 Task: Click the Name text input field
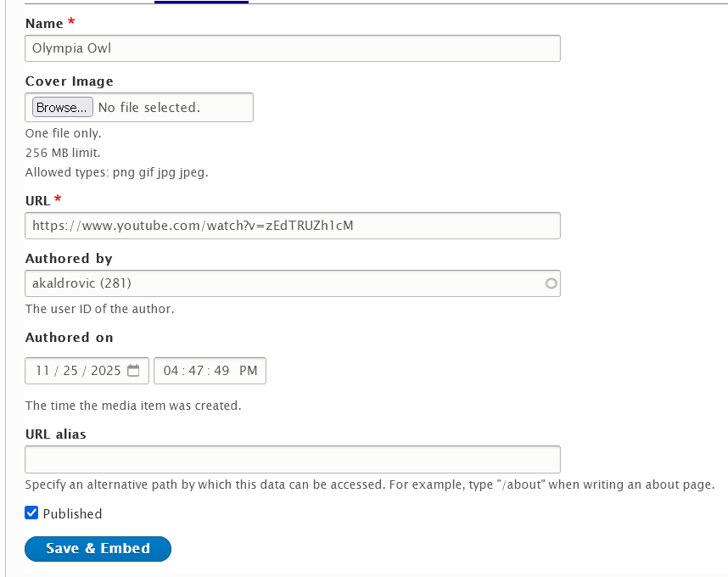292,48
